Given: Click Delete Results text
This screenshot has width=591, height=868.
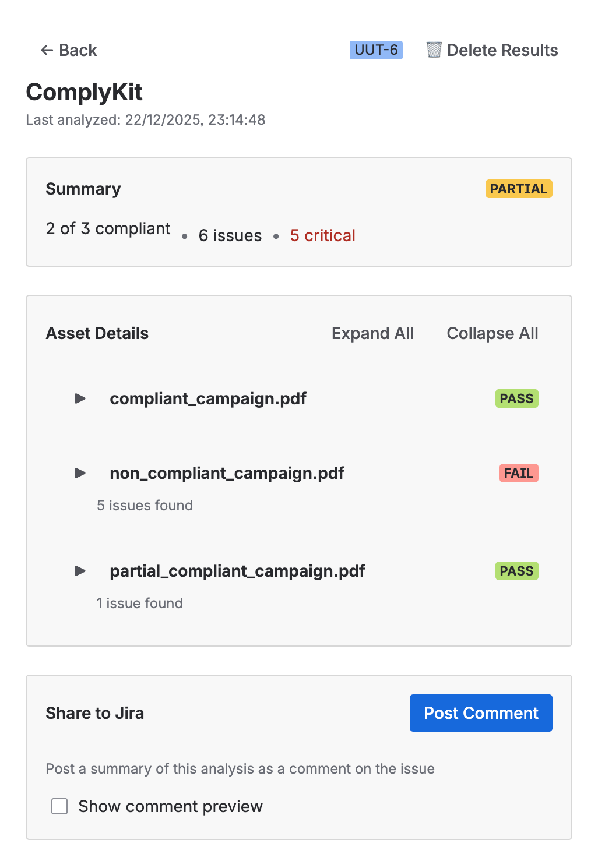Looking at the screenshot, I should tap(502, 50).
